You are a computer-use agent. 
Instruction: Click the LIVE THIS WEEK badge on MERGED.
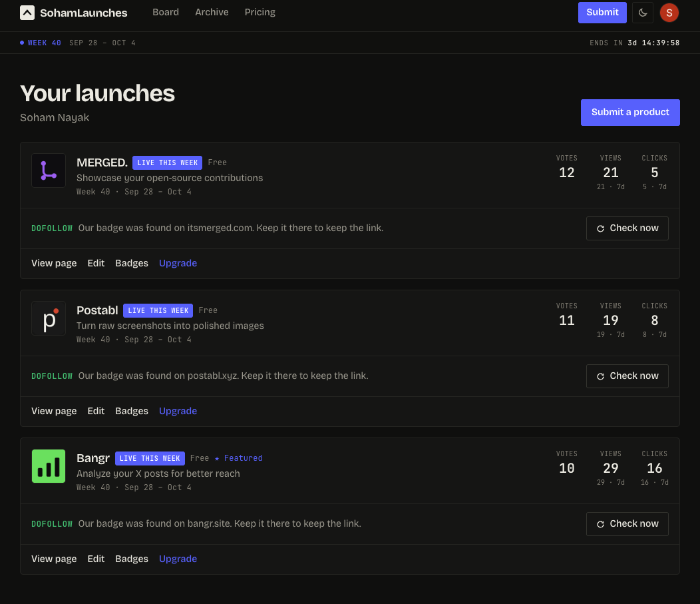pos(168,162)
